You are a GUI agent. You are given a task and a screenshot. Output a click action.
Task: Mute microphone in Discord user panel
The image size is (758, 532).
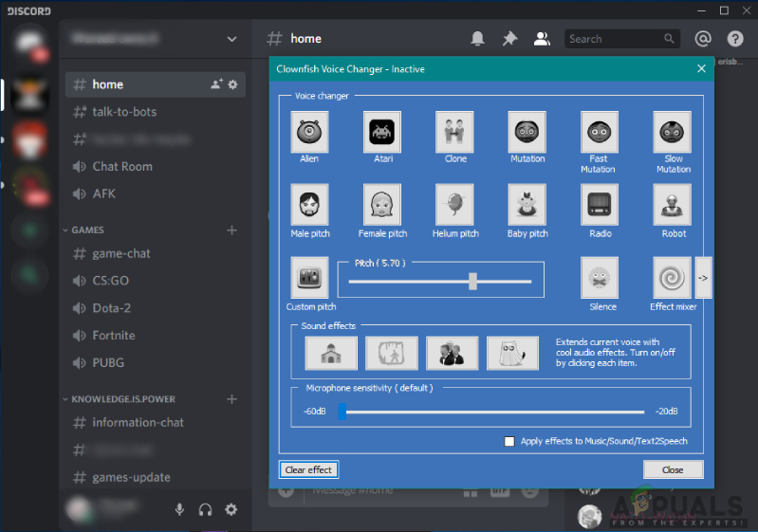(x=179, y=509)
